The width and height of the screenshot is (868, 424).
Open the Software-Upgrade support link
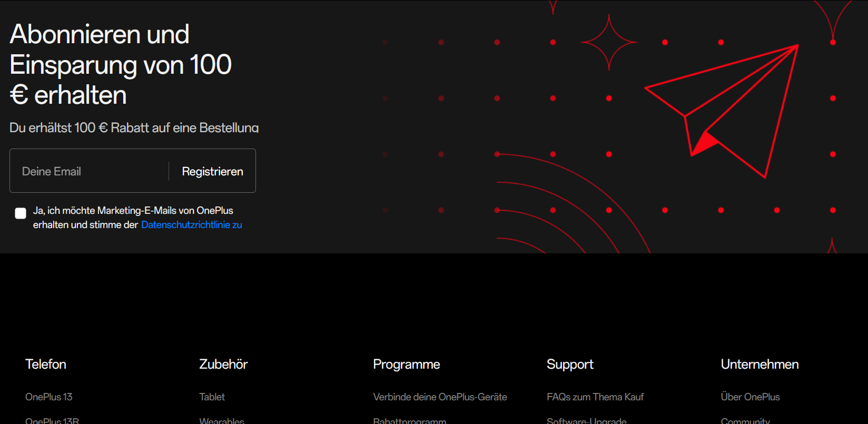click(586, 420)
